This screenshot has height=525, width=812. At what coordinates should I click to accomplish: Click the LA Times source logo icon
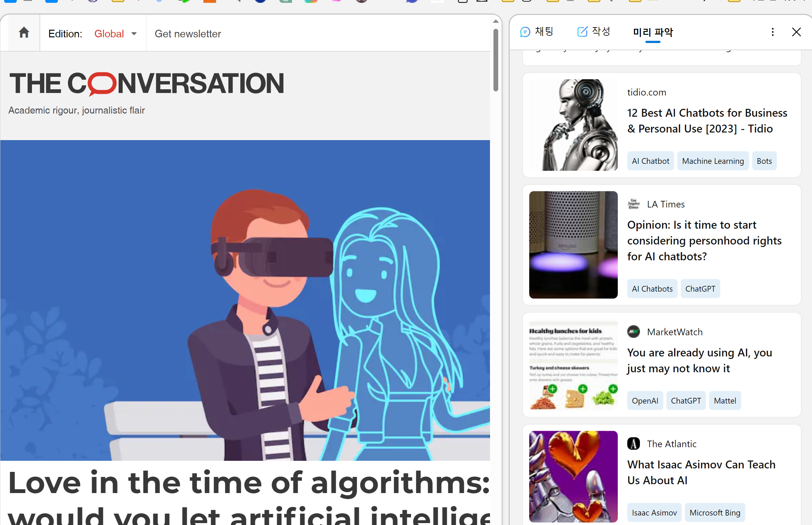click(633, 204)
